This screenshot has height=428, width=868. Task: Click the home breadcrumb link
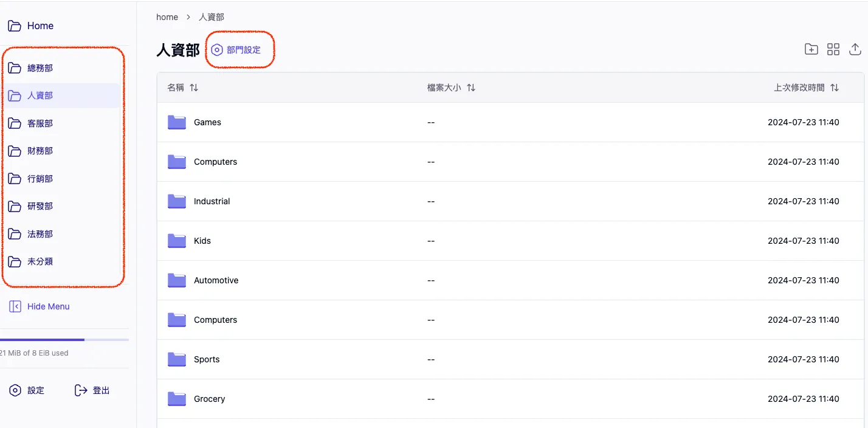[x=167, y=17]
